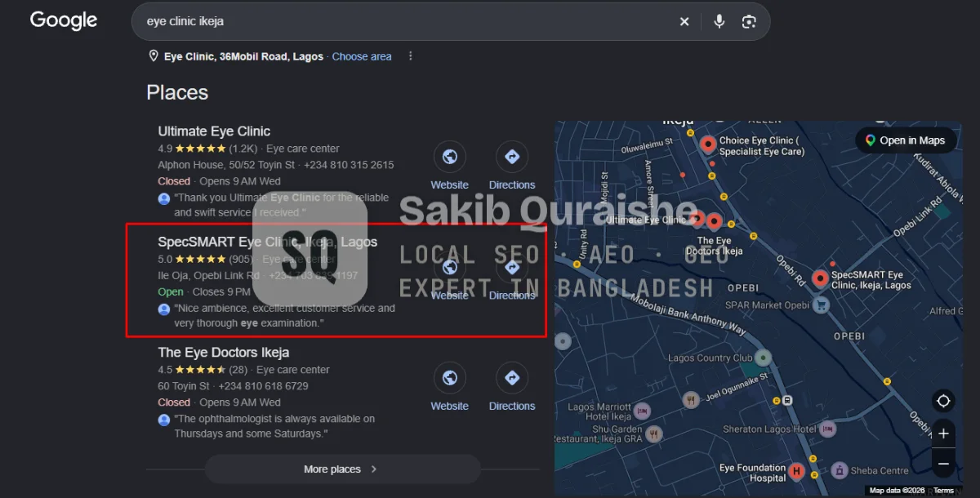Image resolution: width=980 pixels, height=498 pixels.
Task: Go to the Google homepage logo
Action: click(x=64, y=20)
